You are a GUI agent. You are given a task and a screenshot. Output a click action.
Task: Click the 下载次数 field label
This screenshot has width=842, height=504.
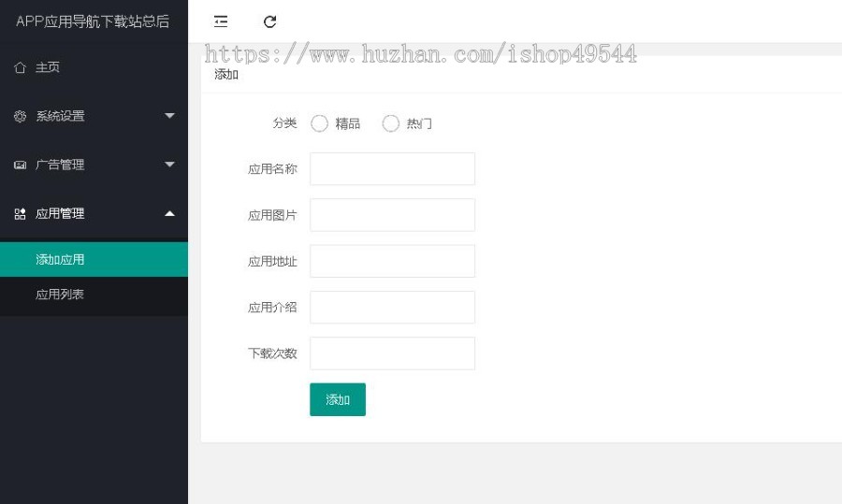point(272,353)
